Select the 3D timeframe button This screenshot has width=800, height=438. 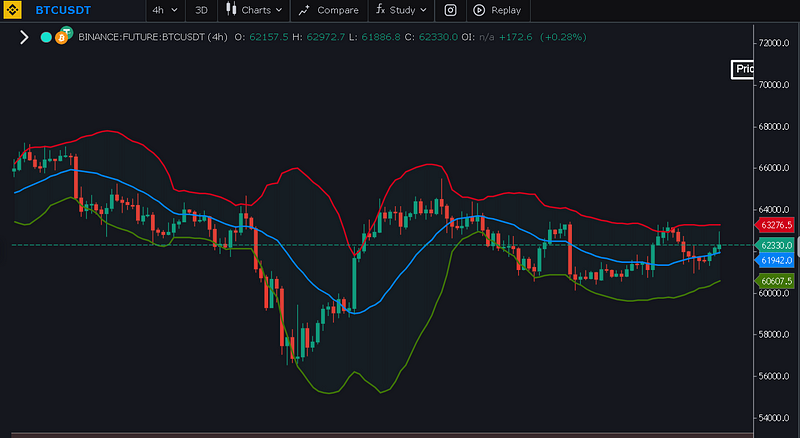pos(201,10)
